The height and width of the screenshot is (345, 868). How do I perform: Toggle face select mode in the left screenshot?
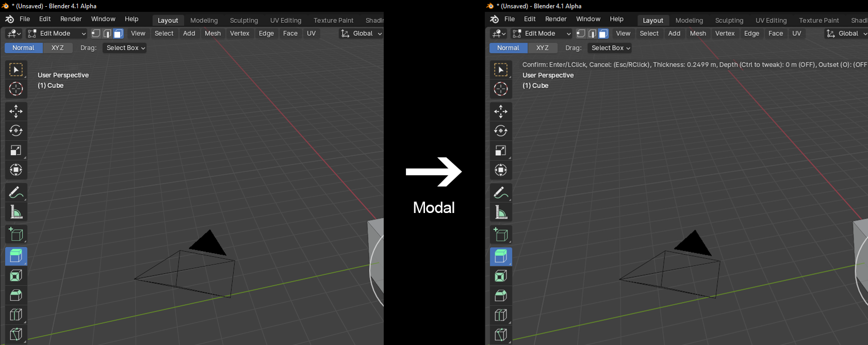tap(118, 34)
